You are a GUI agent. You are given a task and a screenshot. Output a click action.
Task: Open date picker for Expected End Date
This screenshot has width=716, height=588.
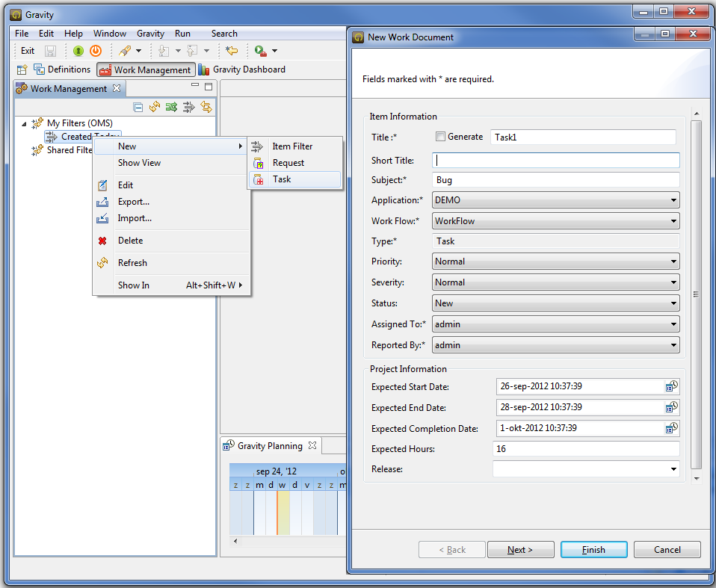pos(671,407)
